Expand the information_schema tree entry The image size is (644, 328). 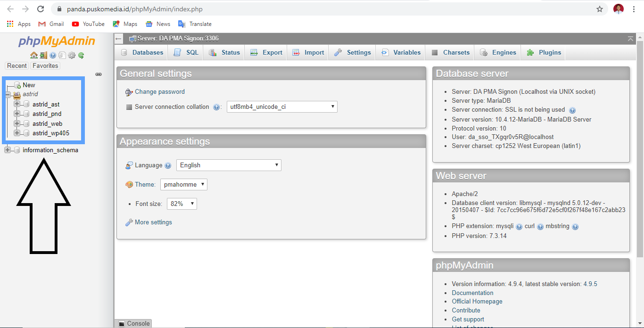click(x=7, y=149)
